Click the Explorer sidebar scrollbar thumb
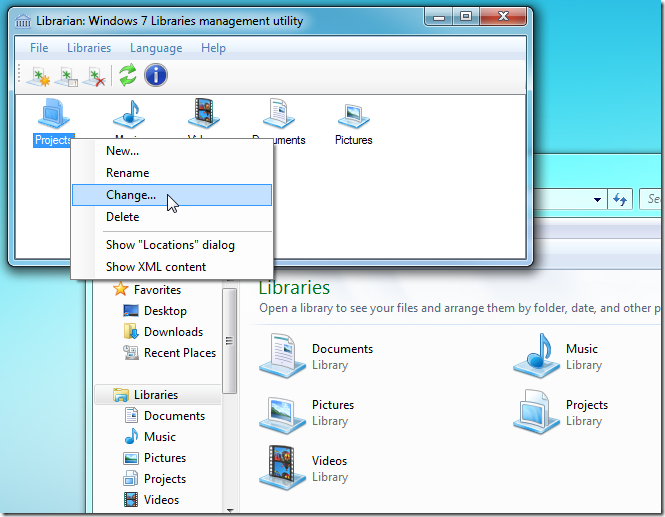The height and width of the screenshot is (517, 665). point(229,341)
